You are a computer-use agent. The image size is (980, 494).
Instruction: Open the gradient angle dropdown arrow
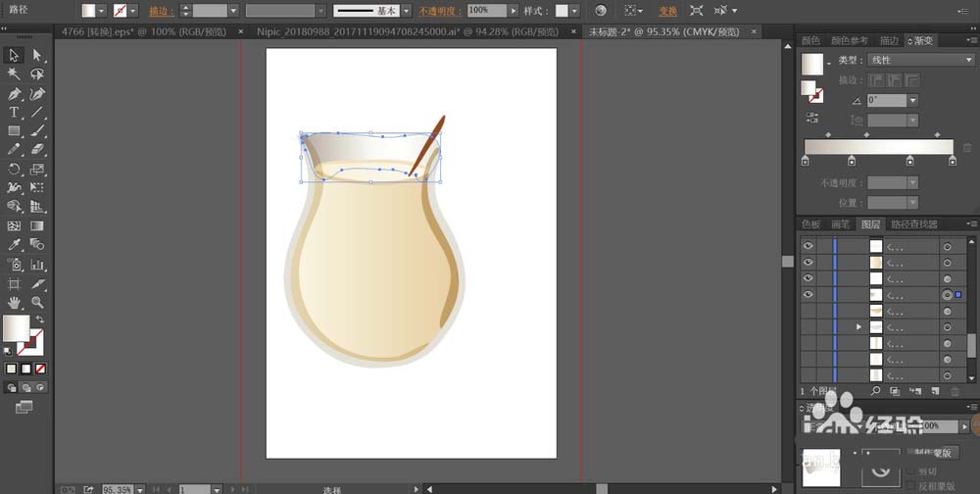coord(912,100)
